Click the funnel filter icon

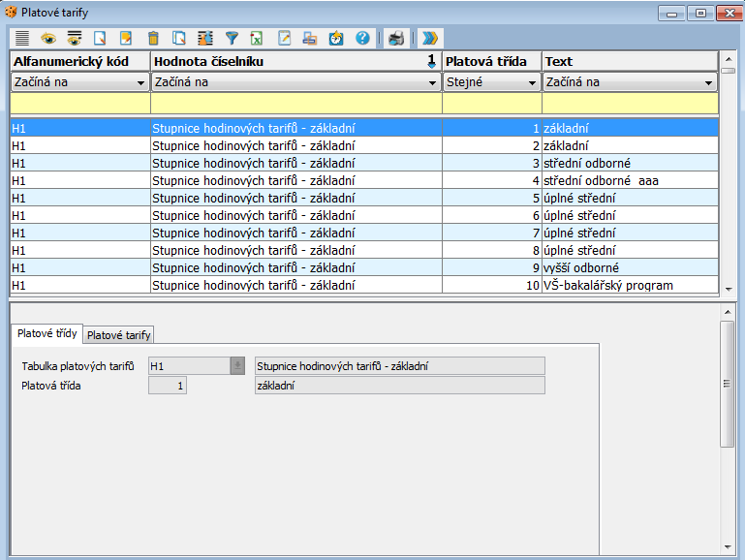(232, 38)
